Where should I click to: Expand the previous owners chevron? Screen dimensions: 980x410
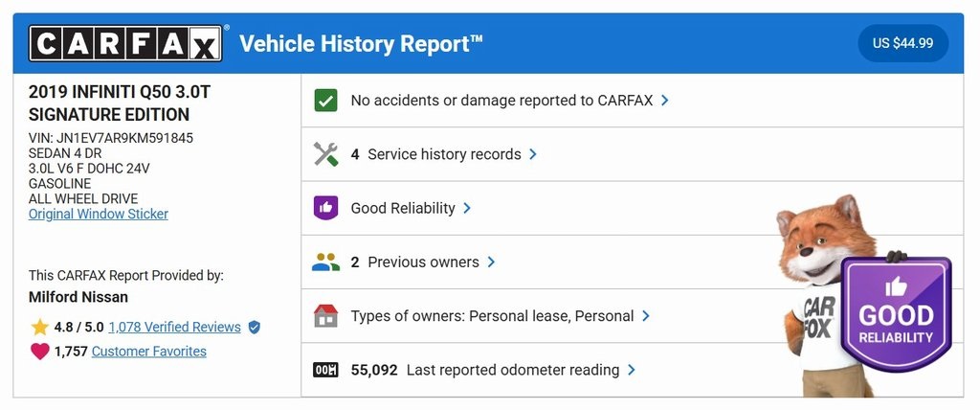pyautogui.click(x=491, y=262)
